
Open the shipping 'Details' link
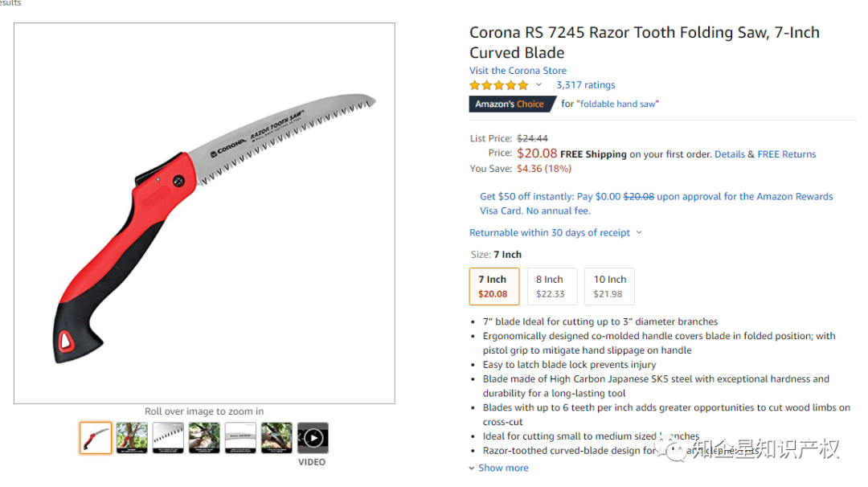[x=729, y=154]
